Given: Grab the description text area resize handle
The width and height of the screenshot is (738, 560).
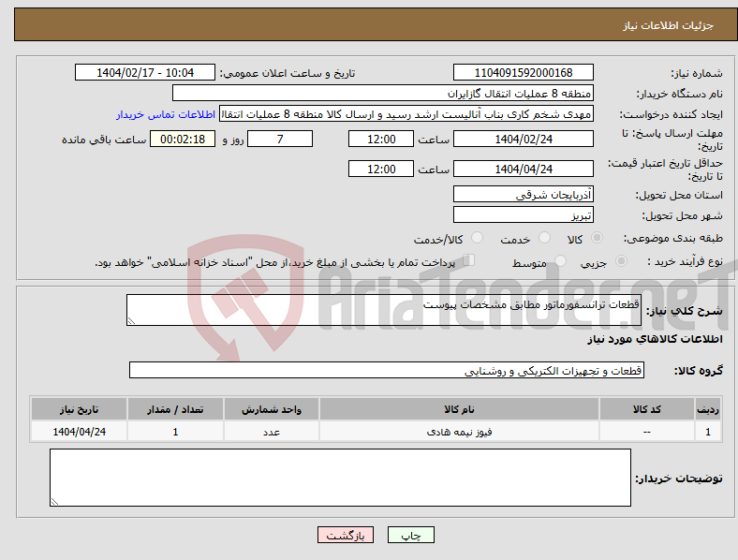Looking at the screenshot, I should pyautogui.click(x=131, y=321).
